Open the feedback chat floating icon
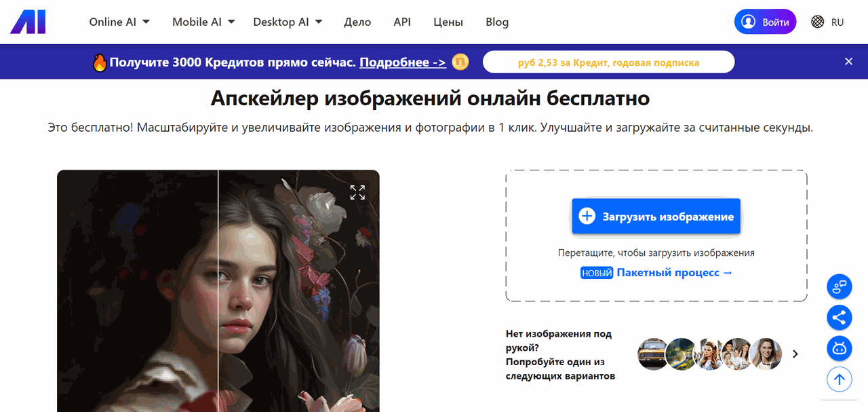Image resolution: width=868 pixels, height=412 pixels. [840, 286]
